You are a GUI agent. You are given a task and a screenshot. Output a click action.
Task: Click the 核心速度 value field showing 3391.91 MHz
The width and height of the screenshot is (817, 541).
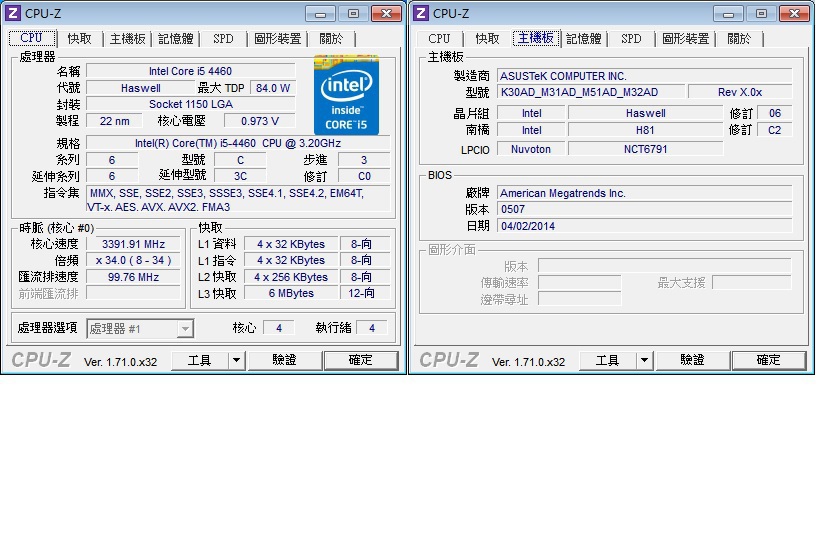(133, 244)
